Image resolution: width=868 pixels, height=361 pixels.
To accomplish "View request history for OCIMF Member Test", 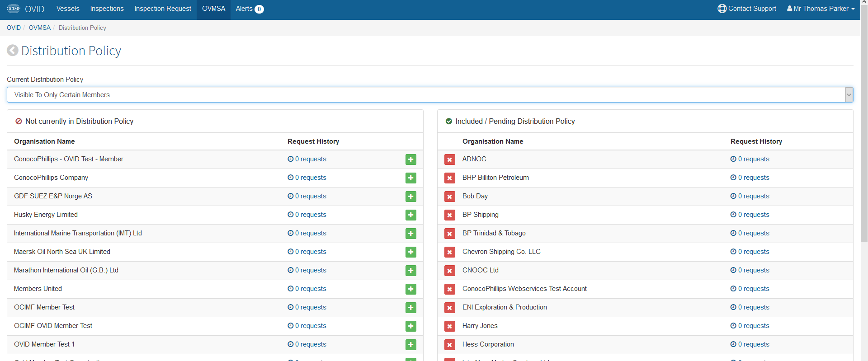I will tap(307, 307).
